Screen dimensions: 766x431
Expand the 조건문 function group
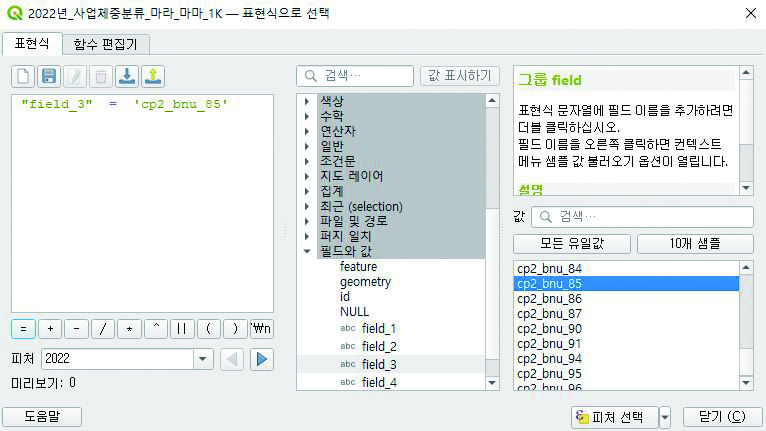pyautogui.click(x=307, y=161)
